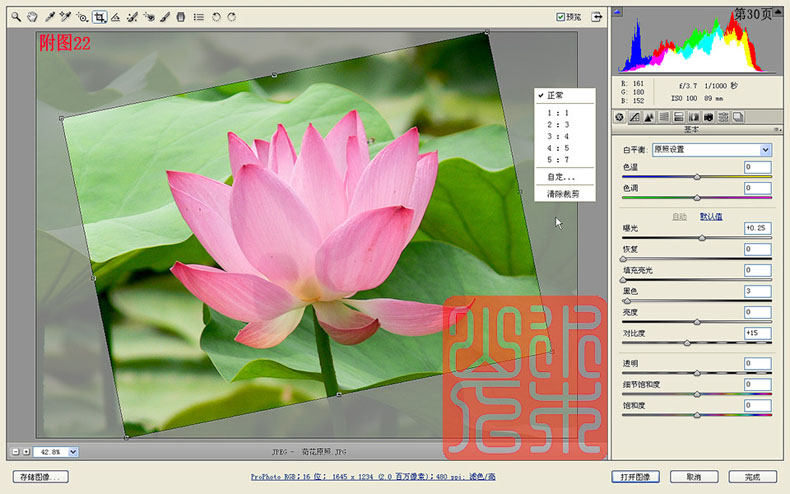
Task: Select the Spot Removal tool
Action: pos(132,17)
